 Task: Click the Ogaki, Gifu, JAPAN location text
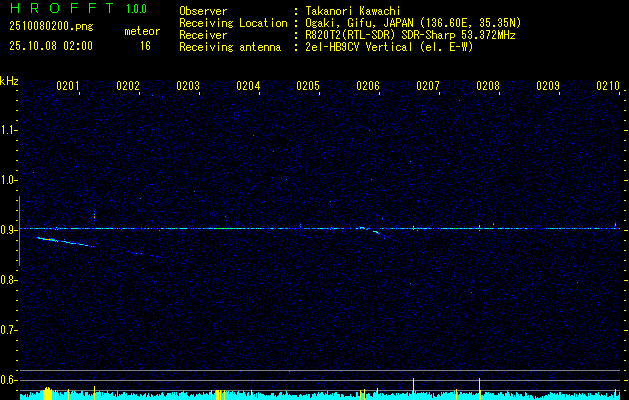(x=413, y=23)
